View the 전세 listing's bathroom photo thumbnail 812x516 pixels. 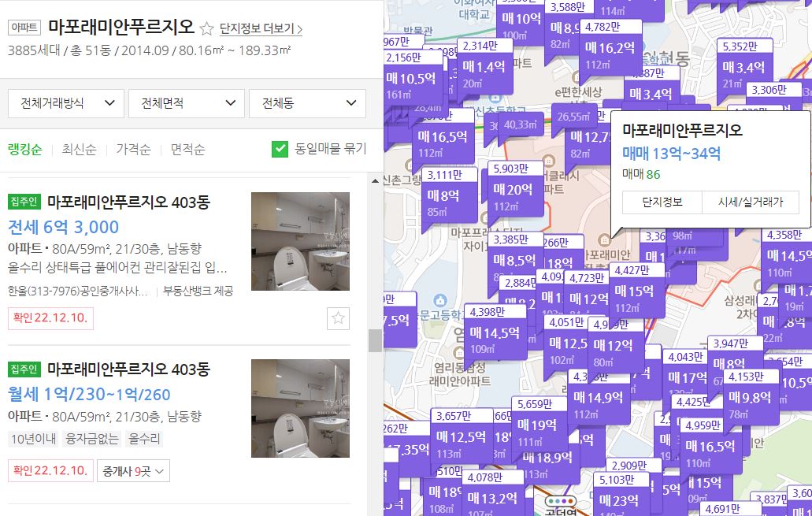[300, 241]
